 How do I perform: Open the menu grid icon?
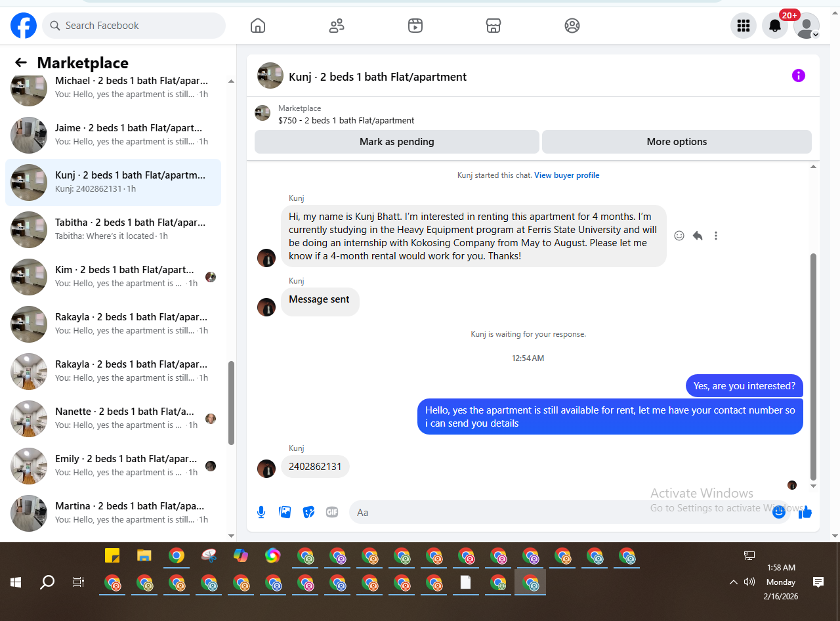click(x=744, y=26)
